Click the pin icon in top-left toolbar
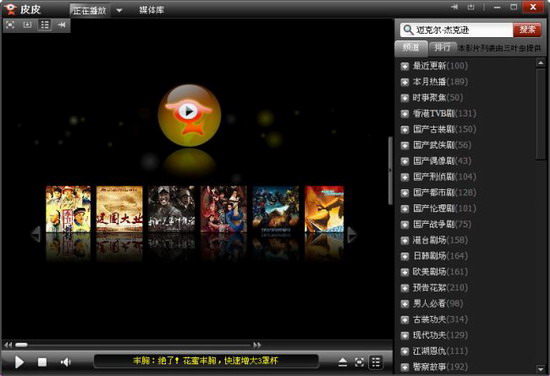 click(62, 25)
